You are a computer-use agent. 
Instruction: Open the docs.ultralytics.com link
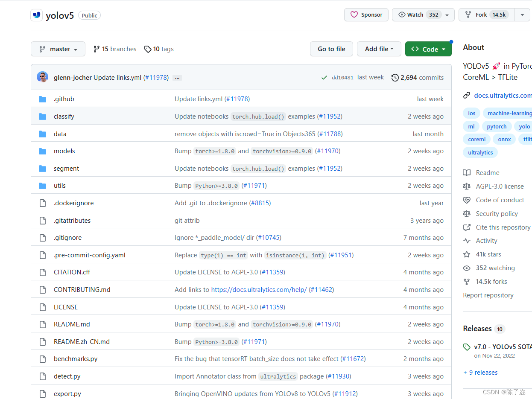coord(503,96)
